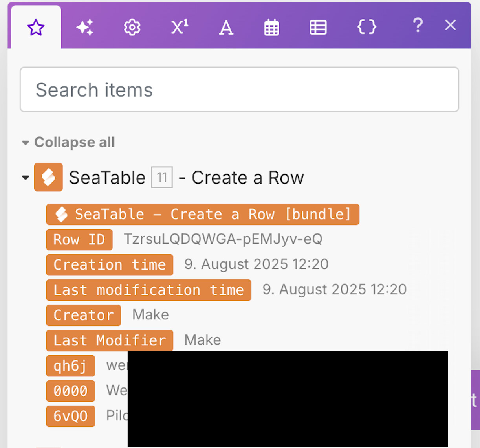Image resolution: width=480 pixels, height=448 pixels.
Task: Close the mapping panel
Action: pyautogui.click(x=450, y=25)
